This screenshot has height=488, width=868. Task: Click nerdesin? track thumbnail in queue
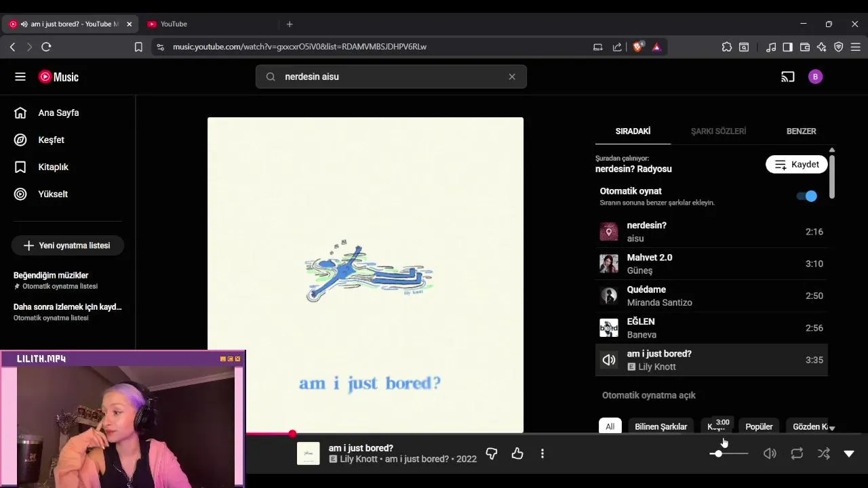click(x=609, y=232)
